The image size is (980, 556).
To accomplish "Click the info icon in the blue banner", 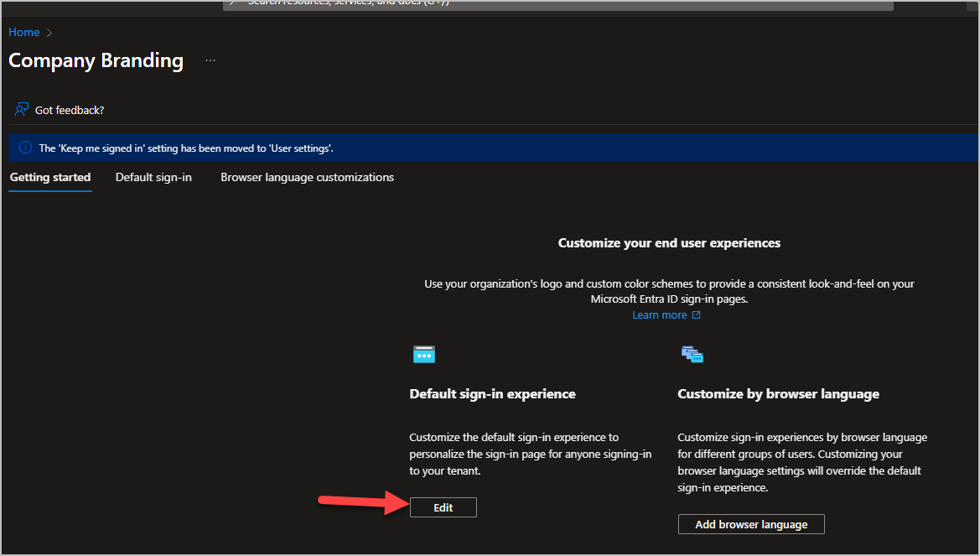I will pyautogui.click(x=25, y=148).
